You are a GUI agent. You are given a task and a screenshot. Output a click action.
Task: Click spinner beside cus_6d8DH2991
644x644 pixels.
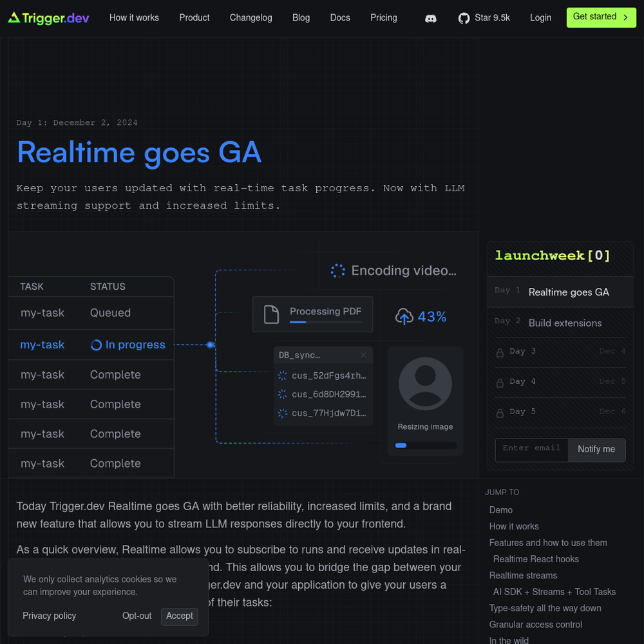tap(283, 394)
